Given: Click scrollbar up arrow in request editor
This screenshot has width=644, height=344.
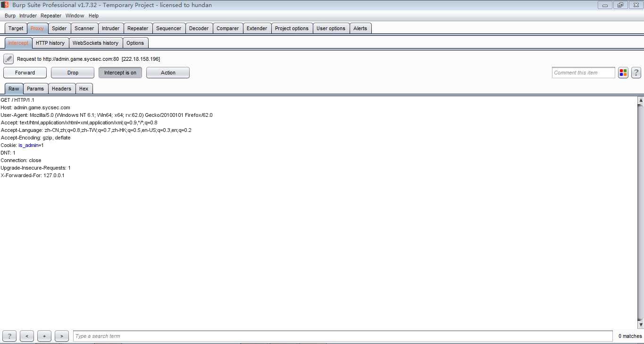Looking at the screenshot, I should [x=641, y=100].
